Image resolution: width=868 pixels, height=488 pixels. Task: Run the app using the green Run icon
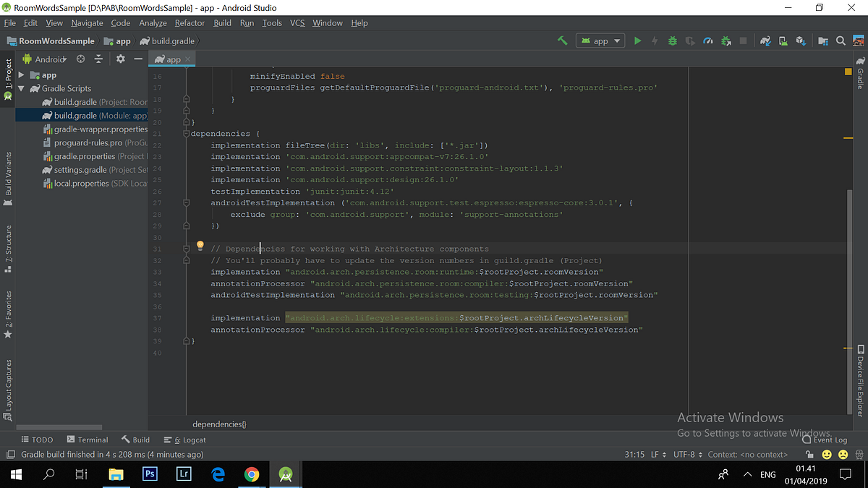637,40
